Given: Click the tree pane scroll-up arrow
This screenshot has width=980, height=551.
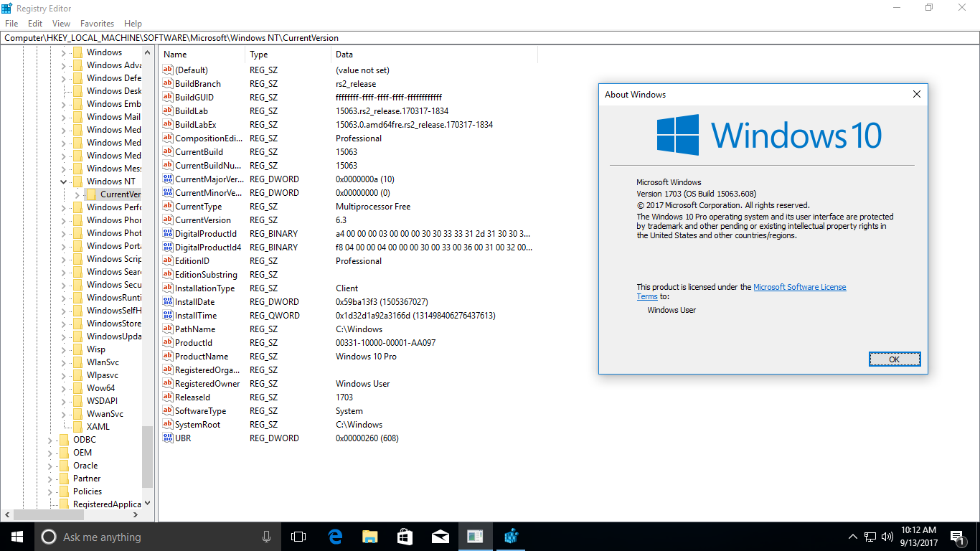Looking at the screenshot, I should (x=148, y=52).
